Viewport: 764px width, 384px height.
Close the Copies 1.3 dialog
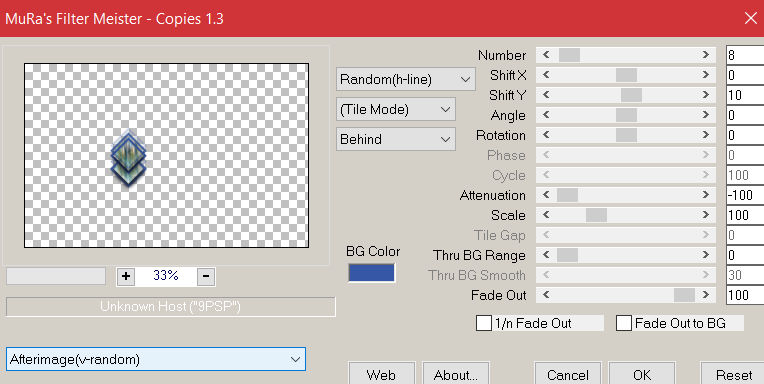tap(750, 19)
